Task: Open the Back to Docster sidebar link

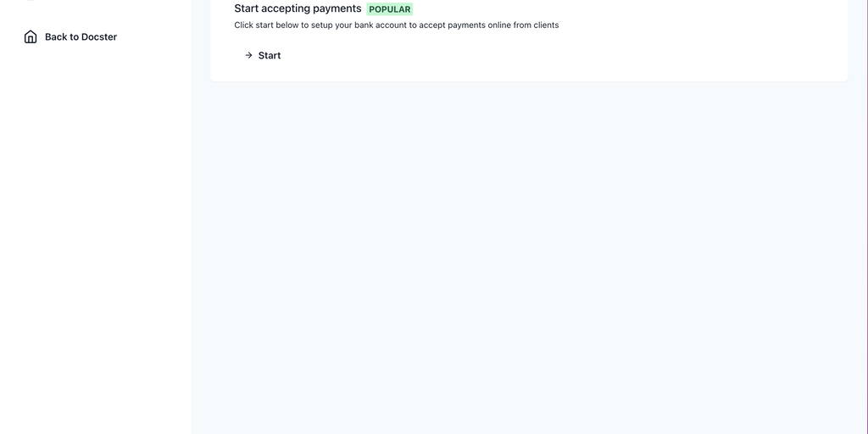Action: (x=70, y=36)
